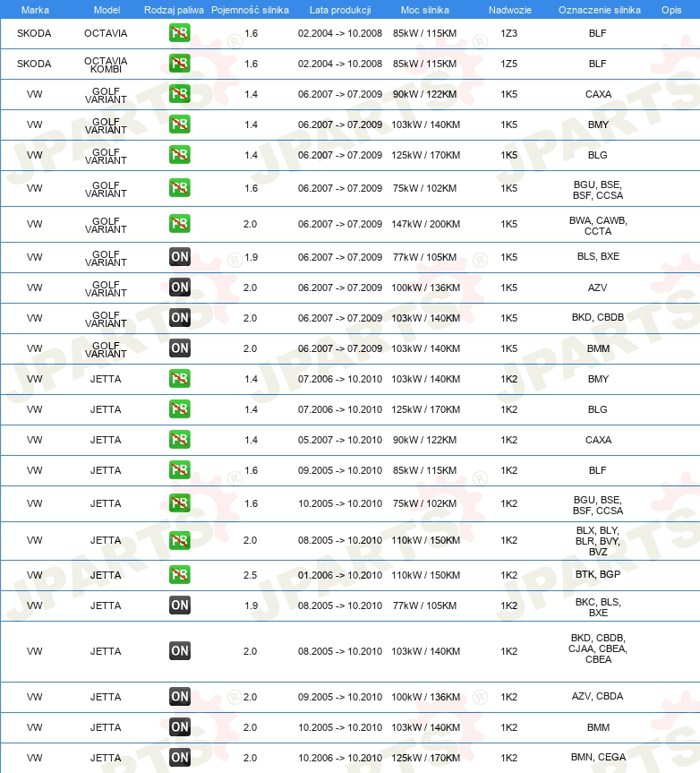Click ON icon in Jetta BKD, CBDB, CJAA row

point(179,651)
